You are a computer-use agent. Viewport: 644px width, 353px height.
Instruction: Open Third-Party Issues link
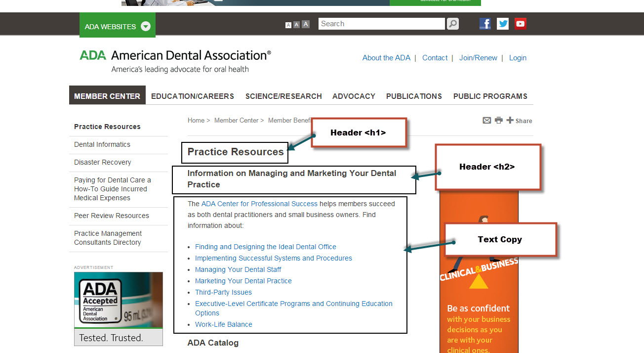tap(223, 292)
